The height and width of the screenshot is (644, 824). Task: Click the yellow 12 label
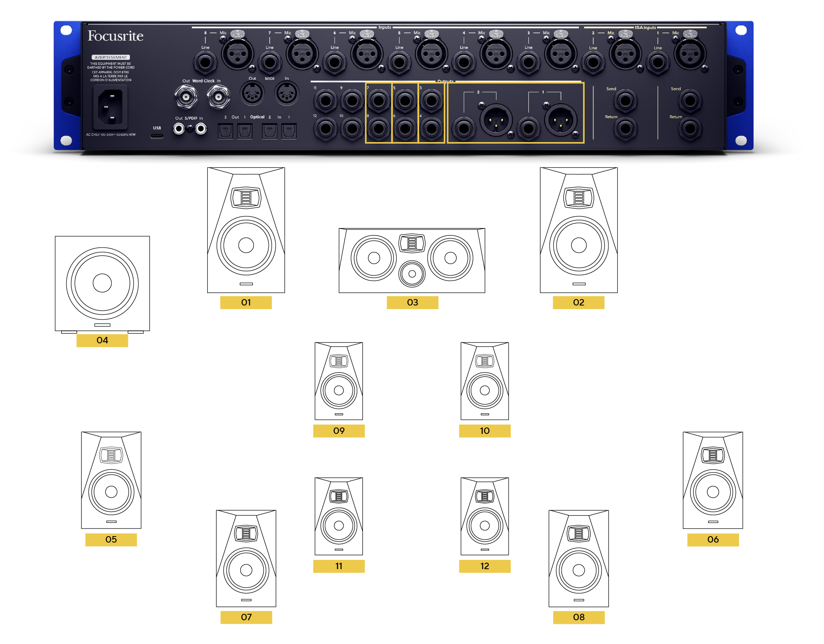coord(485,566)
